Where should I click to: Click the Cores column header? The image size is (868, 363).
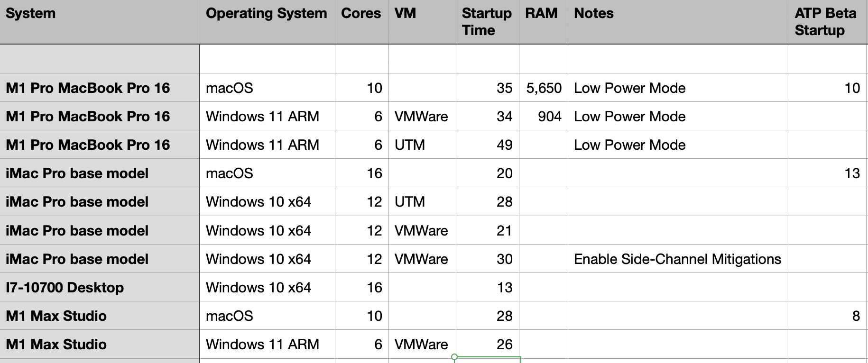click(361, 22)
